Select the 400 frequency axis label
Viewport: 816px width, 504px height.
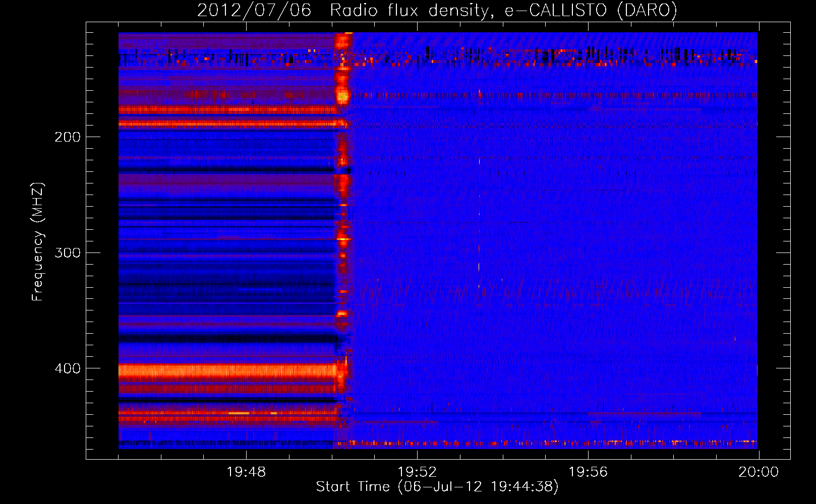pyautogui.click(x=68, y=368)
